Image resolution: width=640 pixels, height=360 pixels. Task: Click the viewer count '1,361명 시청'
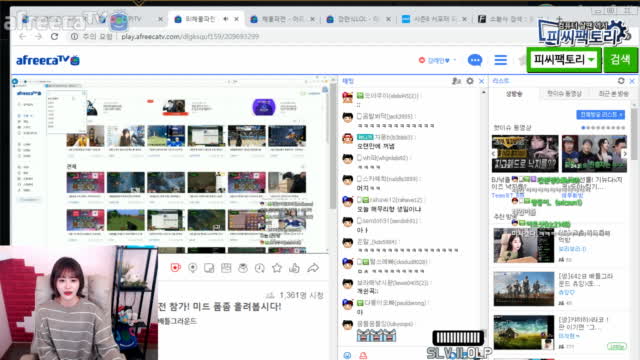(295, 295)
